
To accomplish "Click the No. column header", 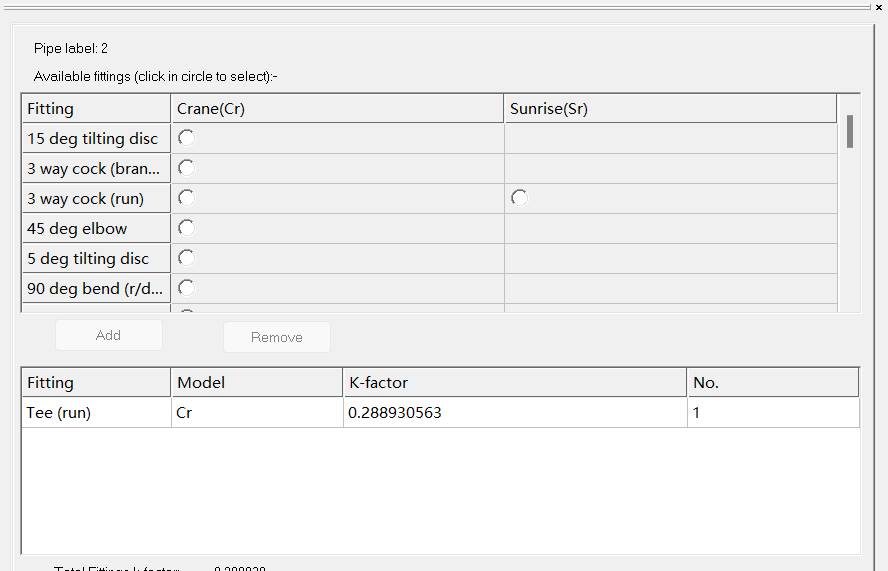I will coord(772,382).
